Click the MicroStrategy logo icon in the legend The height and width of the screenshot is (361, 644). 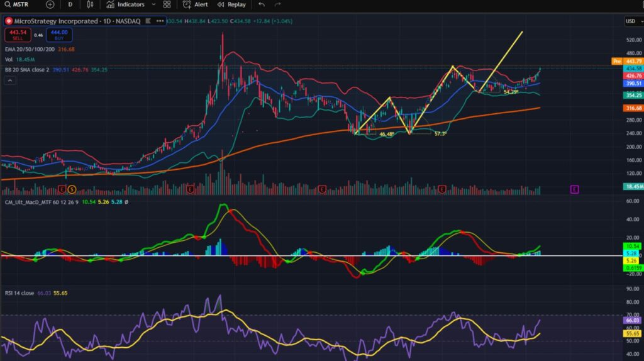point(9,21)
